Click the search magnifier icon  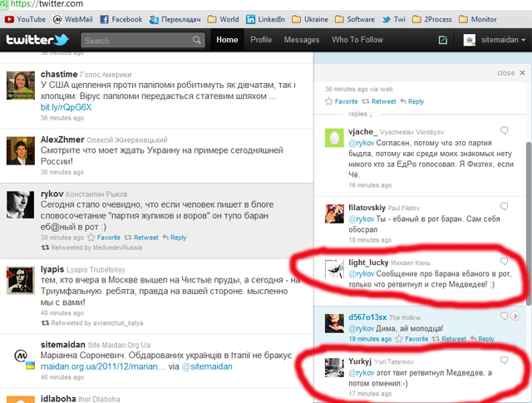[x=196, y=40]
